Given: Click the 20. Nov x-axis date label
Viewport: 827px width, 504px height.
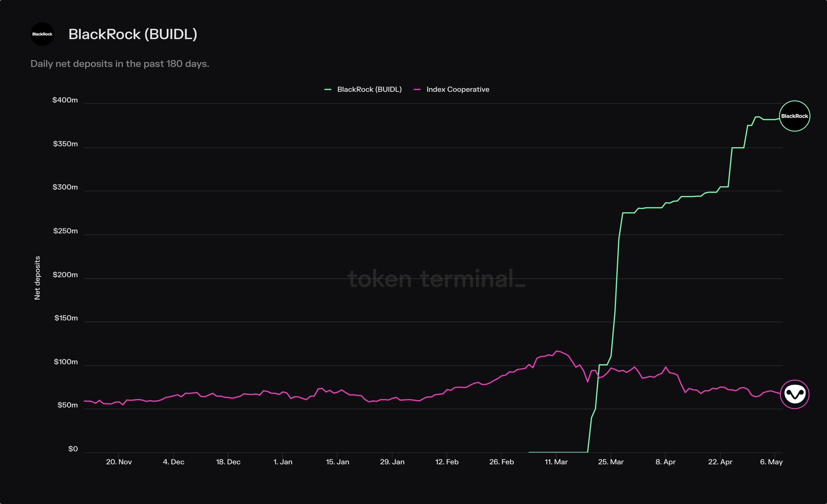Looking at the screenshot, I should click(x=119, y=462).
